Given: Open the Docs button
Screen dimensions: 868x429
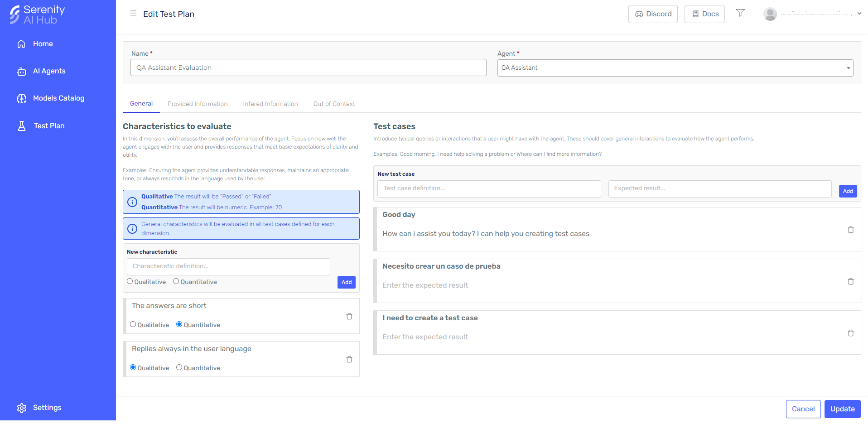Looking at the screenshot, I should tap(704, 14).
